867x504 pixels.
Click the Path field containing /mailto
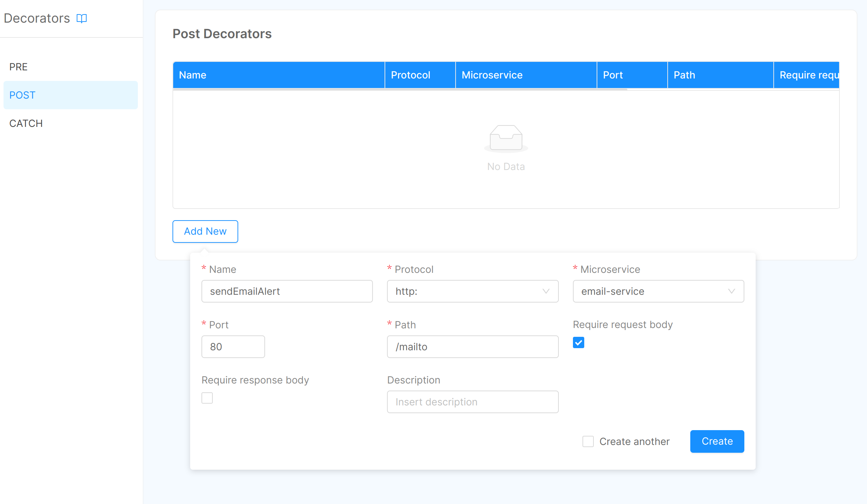click(x=472, y=346)
